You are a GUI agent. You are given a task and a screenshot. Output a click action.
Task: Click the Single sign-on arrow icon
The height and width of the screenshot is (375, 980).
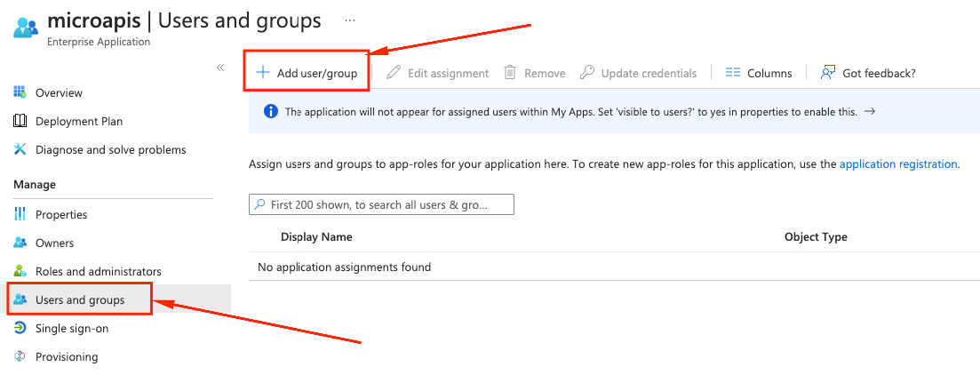coord(20,328)
